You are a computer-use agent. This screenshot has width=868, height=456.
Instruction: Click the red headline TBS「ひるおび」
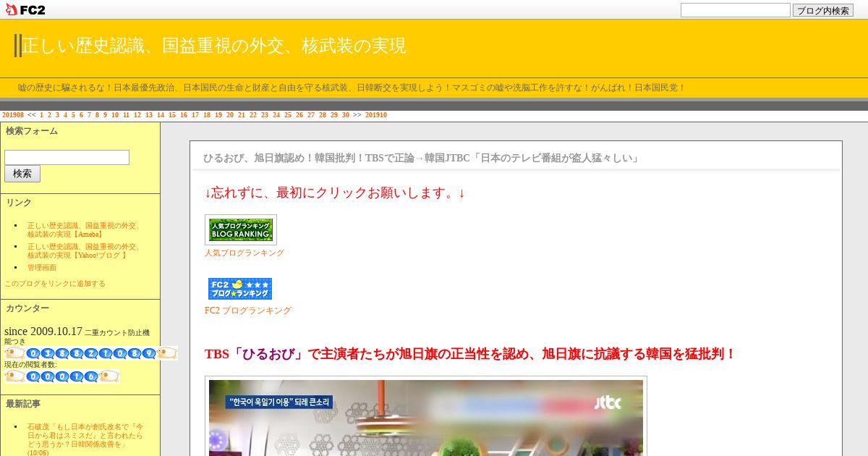pos(470,354)
